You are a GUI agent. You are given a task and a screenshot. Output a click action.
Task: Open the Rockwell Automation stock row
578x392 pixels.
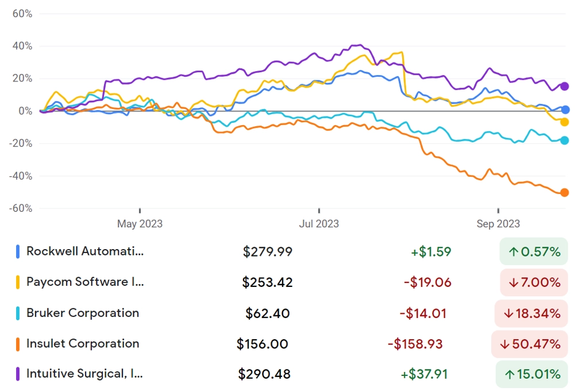click(291, 251)
